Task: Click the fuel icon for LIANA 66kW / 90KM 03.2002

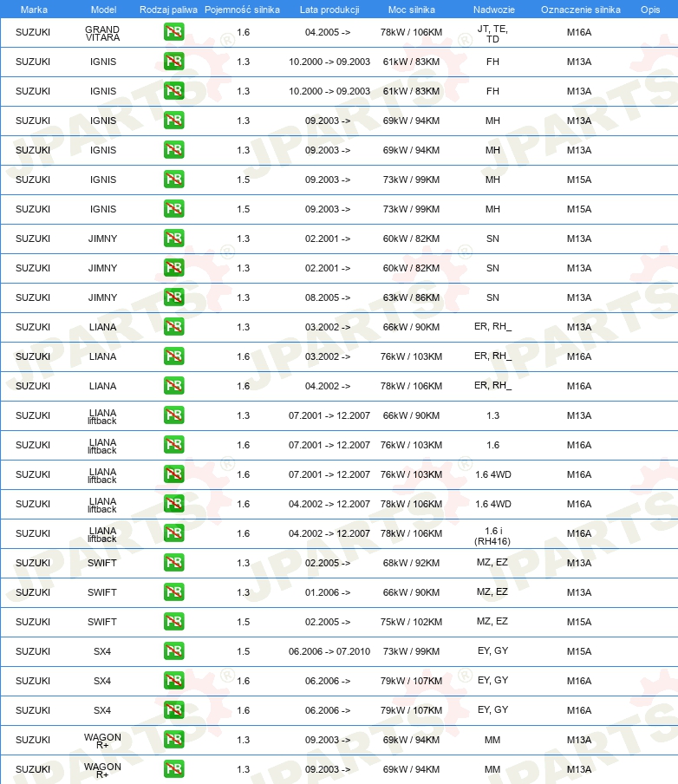Action: pyautogui.click(x=174, y=327)
